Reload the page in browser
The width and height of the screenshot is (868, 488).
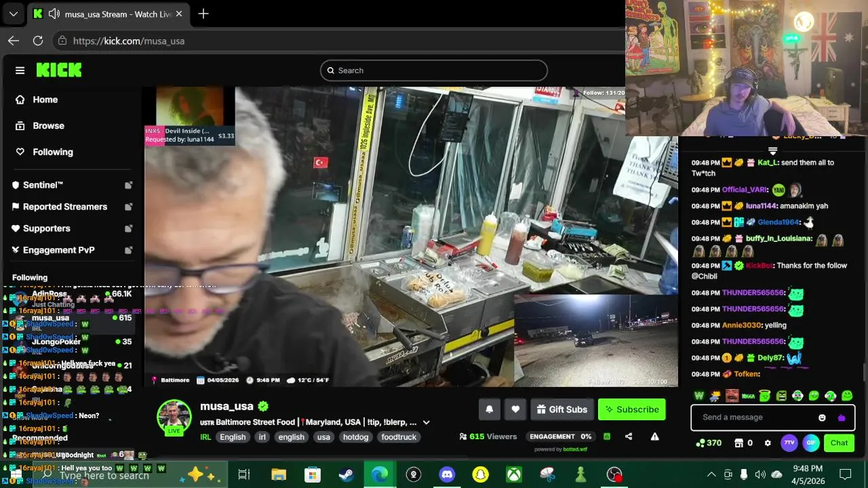(38, 41)
